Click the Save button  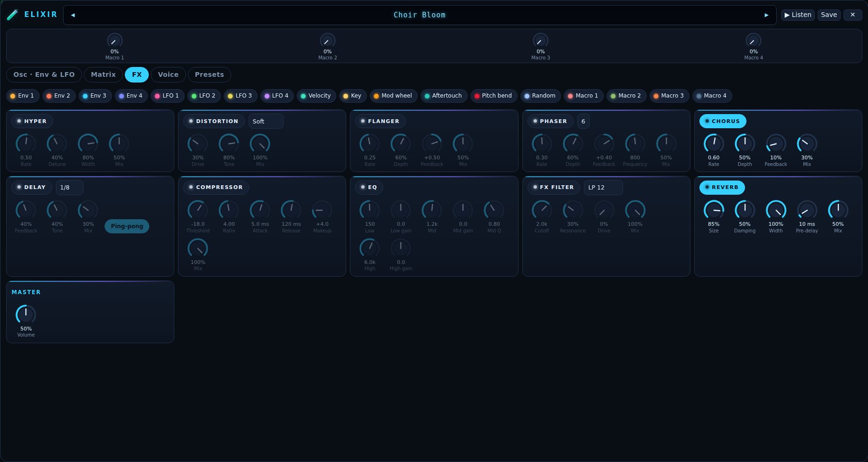click(829, 15)
